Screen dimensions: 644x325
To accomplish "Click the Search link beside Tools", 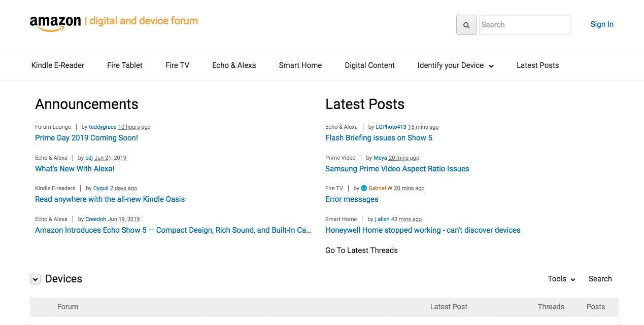I will pos(600,279).
